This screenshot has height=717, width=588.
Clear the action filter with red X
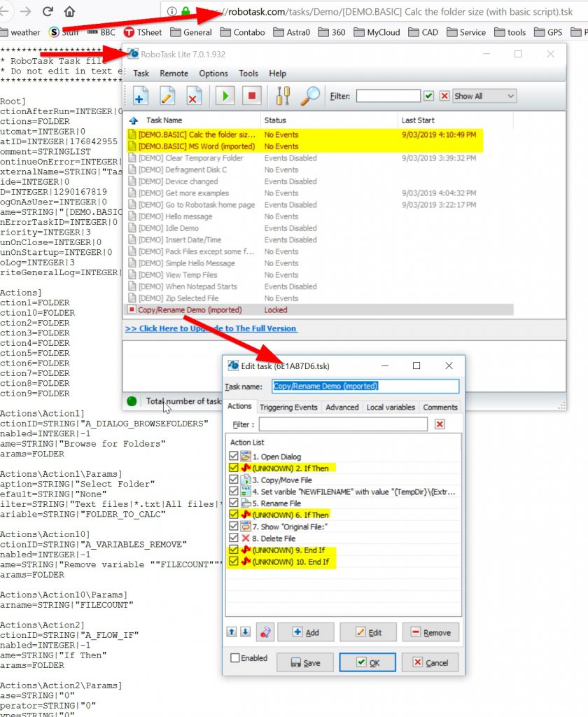tap(440, 424)
